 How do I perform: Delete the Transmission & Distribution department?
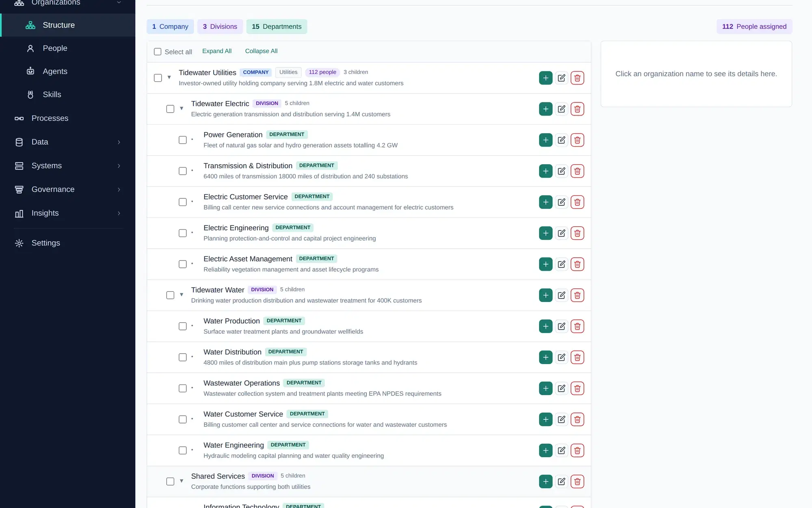click(x=577, y=171)
